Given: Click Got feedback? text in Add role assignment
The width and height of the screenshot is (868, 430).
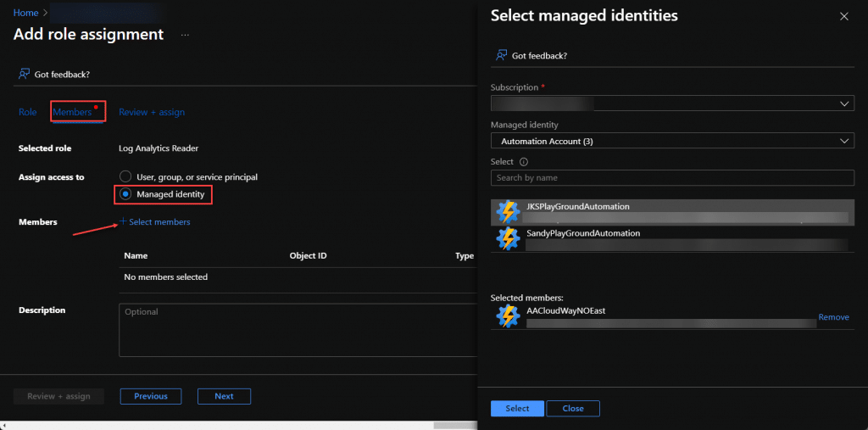Looking at the screenshot, I should coord(62,75).
